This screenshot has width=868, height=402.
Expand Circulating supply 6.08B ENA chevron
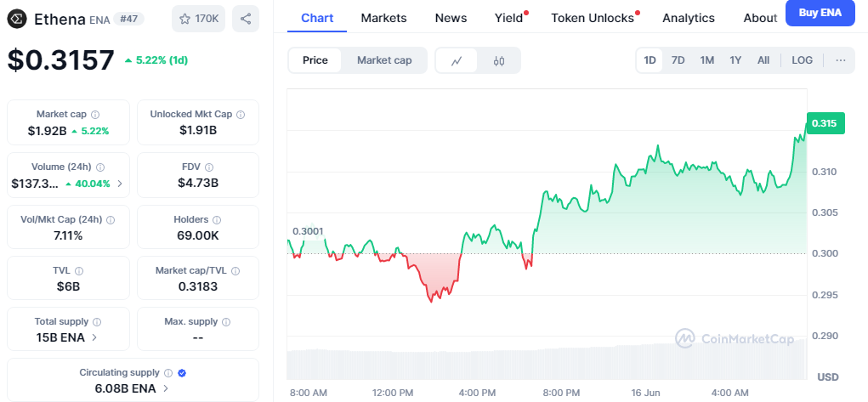coord(166,388)
